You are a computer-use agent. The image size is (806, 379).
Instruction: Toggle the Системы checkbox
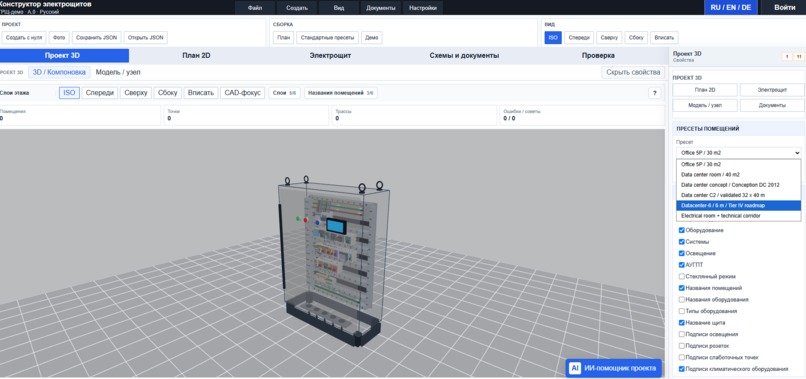(x=682, y=242)
